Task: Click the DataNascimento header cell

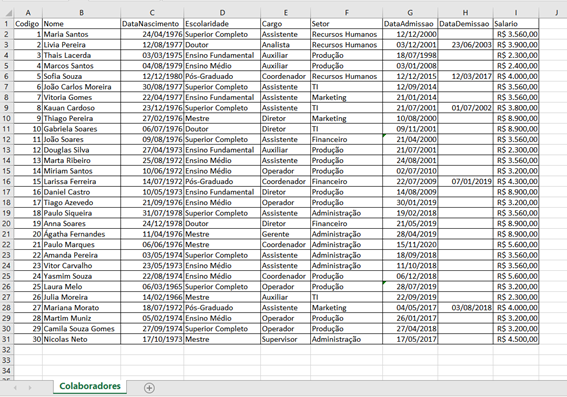Action: click(152, 24)
